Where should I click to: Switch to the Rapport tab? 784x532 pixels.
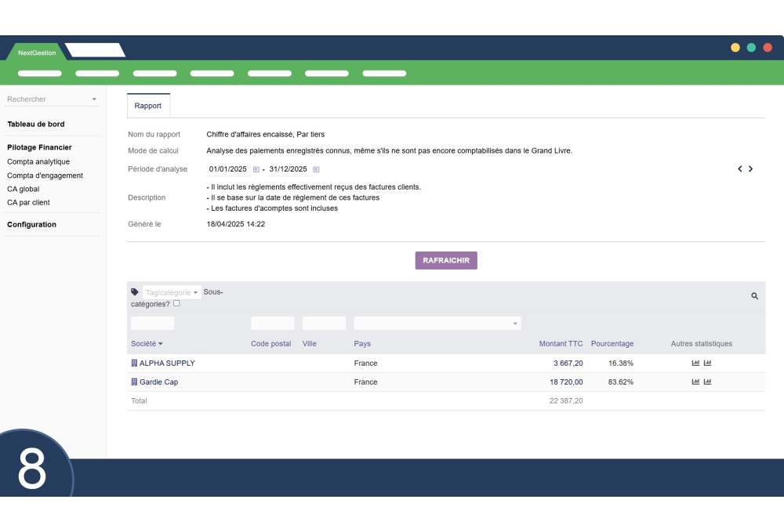click(x=148, y=106)
